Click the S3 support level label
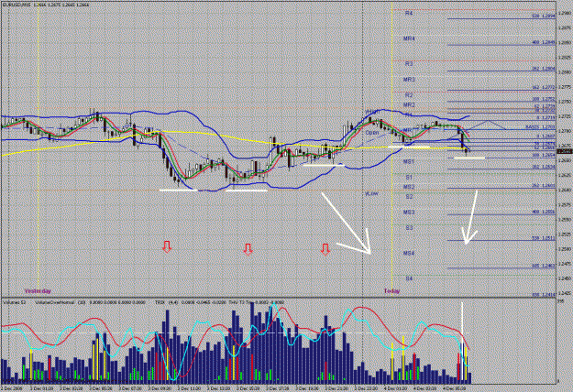The image size is (573, 392). click(409, 228)
